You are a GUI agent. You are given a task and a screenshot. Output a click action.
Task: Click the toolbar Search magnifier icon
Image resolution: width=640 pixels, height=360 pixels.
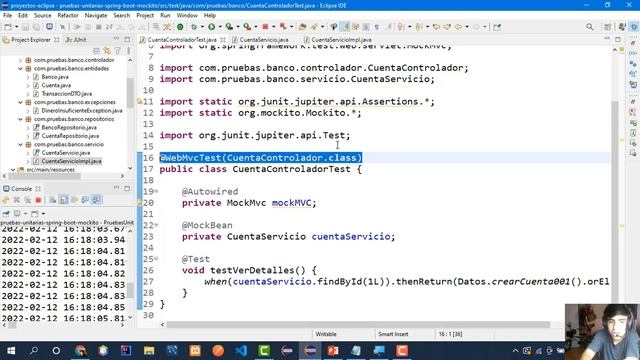[x=590, y=27]
